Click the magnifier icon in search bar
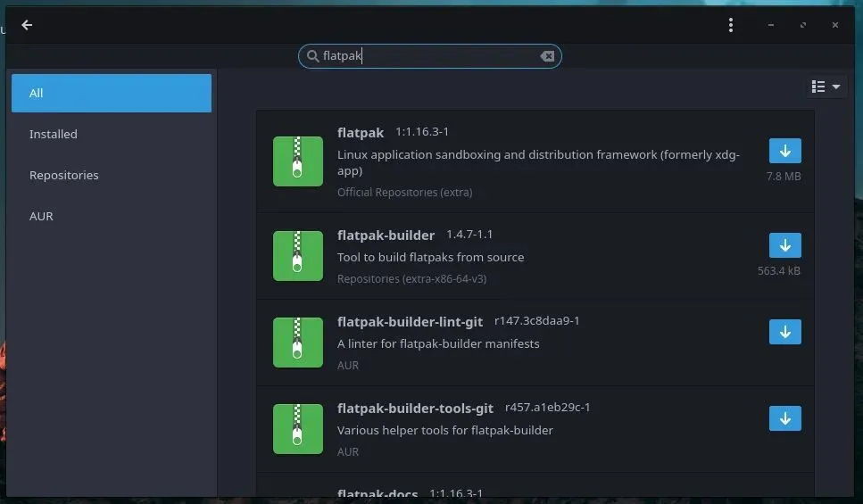This screenshot has height=504, width=863. [x=312, y=56]
